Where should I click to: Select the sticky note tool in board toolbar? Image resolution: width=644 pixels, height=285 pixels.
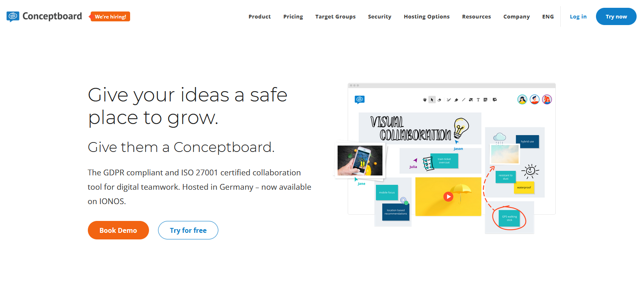(486, 100)
